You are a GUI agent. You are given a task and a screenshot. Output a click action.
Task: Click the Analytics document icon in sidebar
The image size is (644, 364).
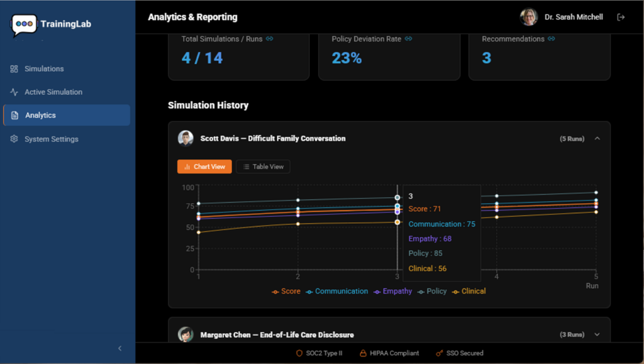[15, 115]
